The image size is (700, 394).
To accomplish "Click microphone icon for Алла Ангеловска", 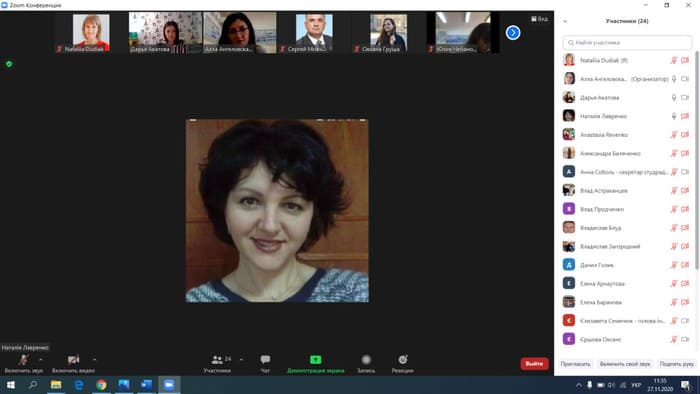I will pyautogui.click(x=674, y=79).
